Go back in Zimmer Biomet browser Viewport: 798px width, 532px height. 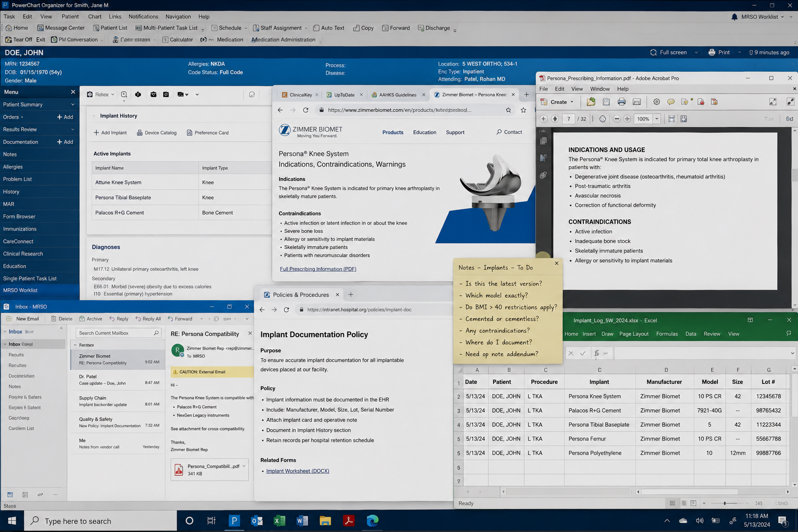pos(280,110)
